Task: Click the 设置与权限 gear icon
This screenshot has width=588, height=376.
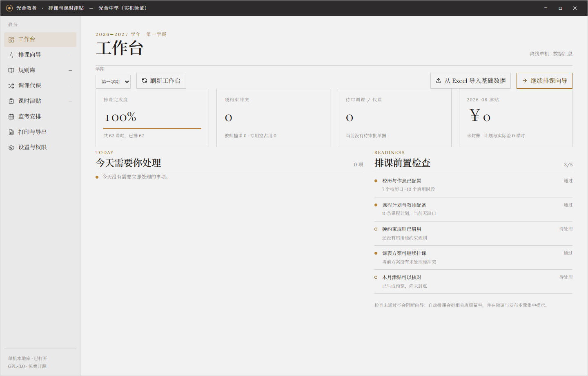Action: pyautogui.click(x=11, y=148)
